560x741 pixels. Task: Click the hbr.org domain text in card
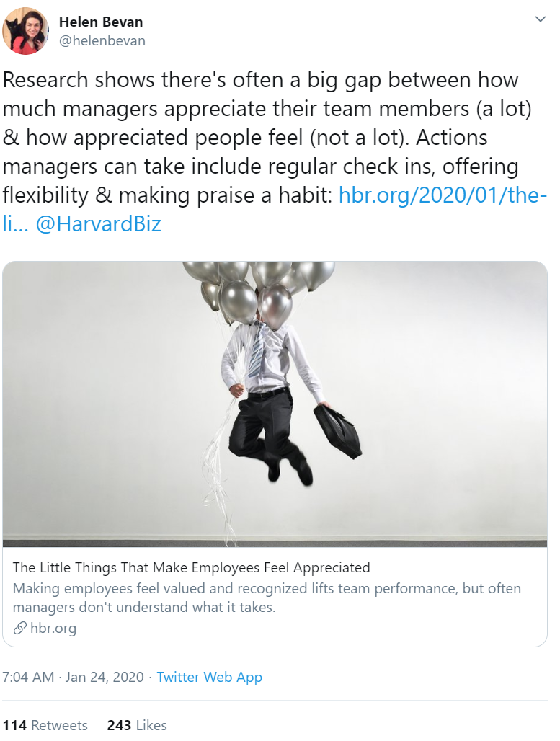click(53, 629)
